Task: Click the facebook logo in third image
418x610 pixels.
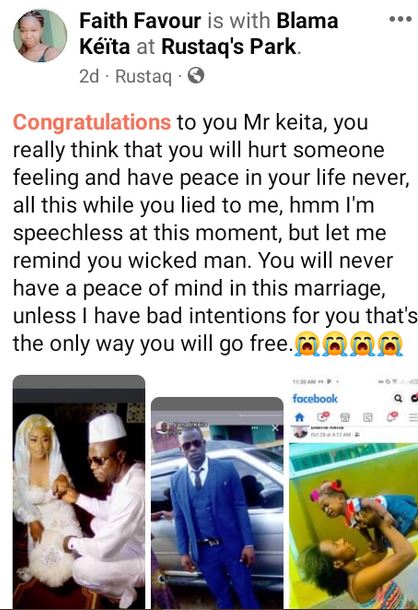Action: (315, 399)
